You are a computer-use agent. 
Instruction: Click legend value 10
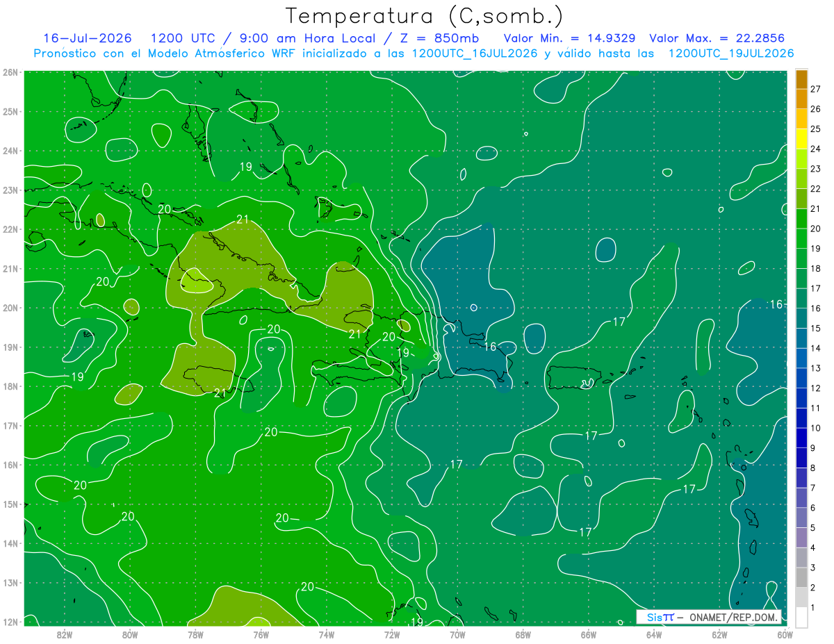pos(816,428)
